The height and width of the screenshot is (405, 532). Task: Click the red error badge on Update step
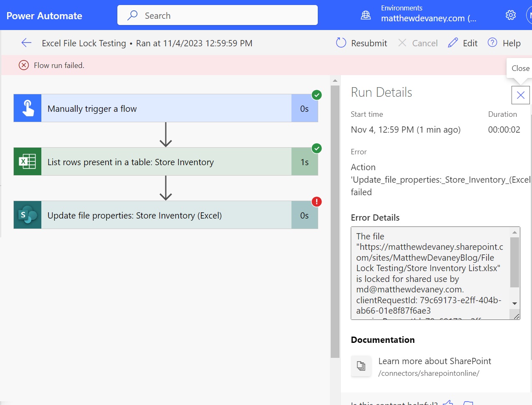pyautogui.click(x=317, y=202)
